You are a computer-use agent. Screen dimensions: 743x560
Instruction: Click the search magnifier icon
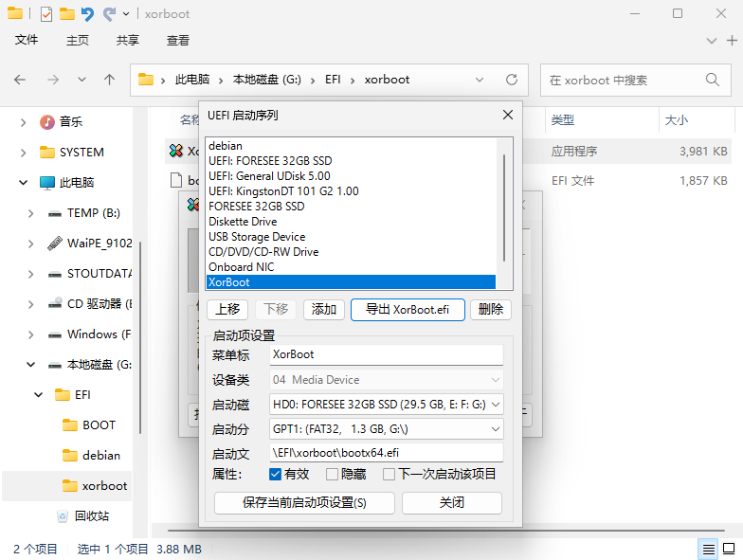pos(713,80)
